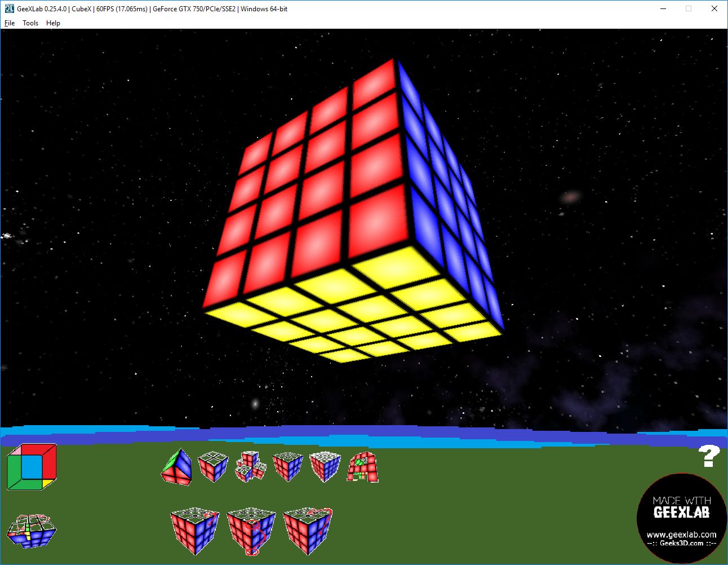Click the white question mark help icon
The height and width of the screenshot is (565, 728).
(709, 456)
